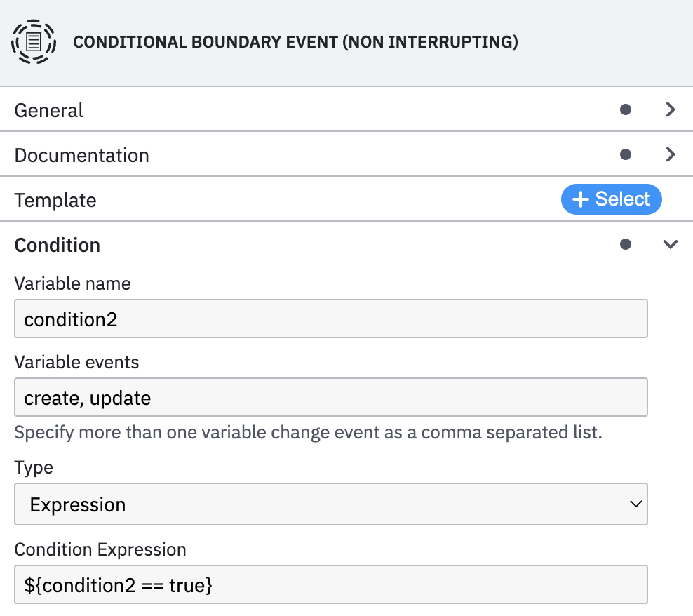Click the Condition section dot indicator
Image resolution: width=693 pixels, height=616 pixels.
pos(626,244)
